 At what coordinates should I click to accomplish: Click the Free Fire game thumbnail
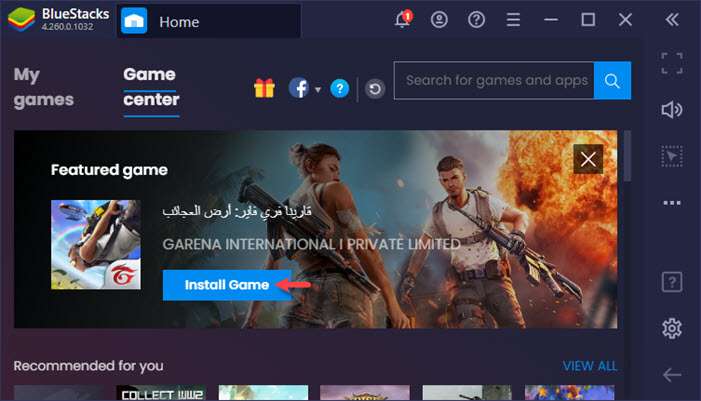click(96, 245)
